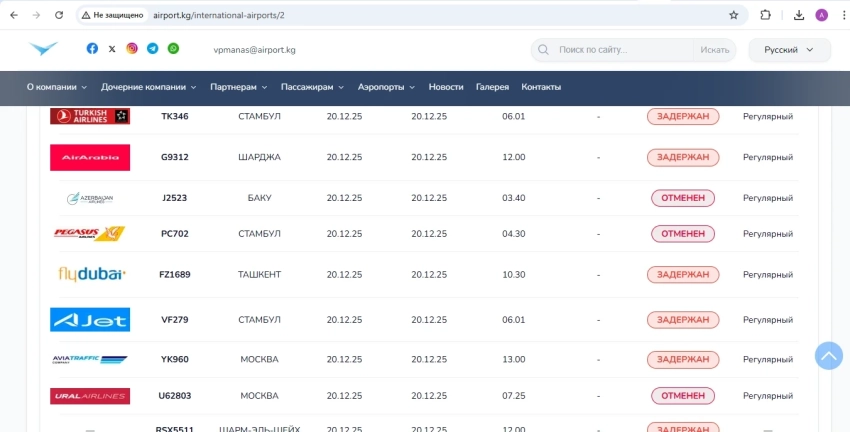The image size is (850, 432).
Task: Open the Instagram social icon
Action: [x=132, y=49]
